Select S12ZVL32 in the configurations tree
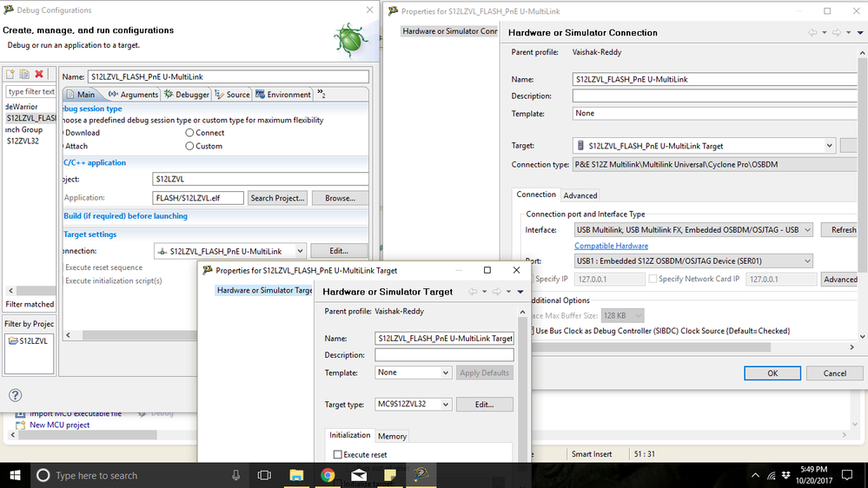Image resolution: width=868 pixels, height=488 pixels. click(x=23, y=141)
